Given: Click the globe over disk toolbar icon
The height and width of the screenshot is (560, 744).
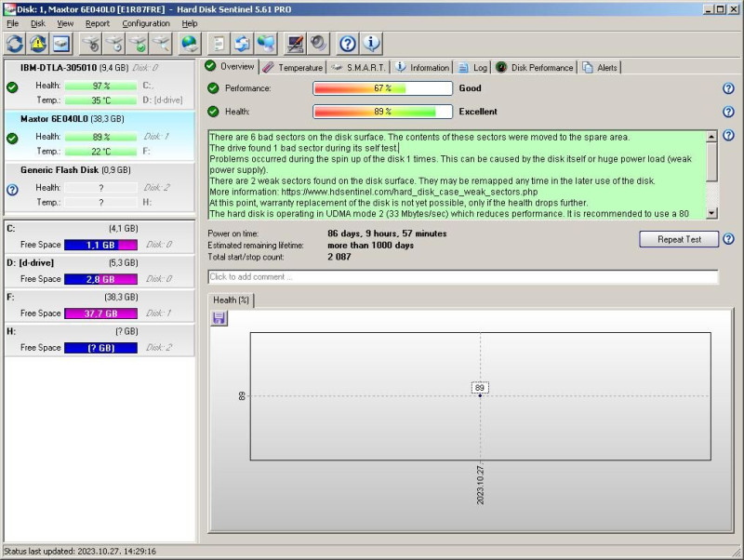Looking at the screenshot, I should pos(190,44).
